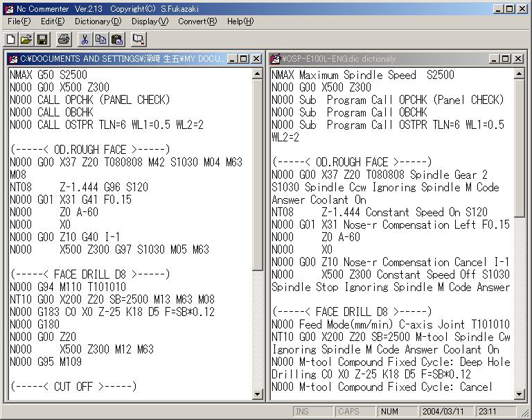The width and height of the screenshot is (532, 420).
Task: Click the 'N000 G95 M109' line
Action: 46,362
